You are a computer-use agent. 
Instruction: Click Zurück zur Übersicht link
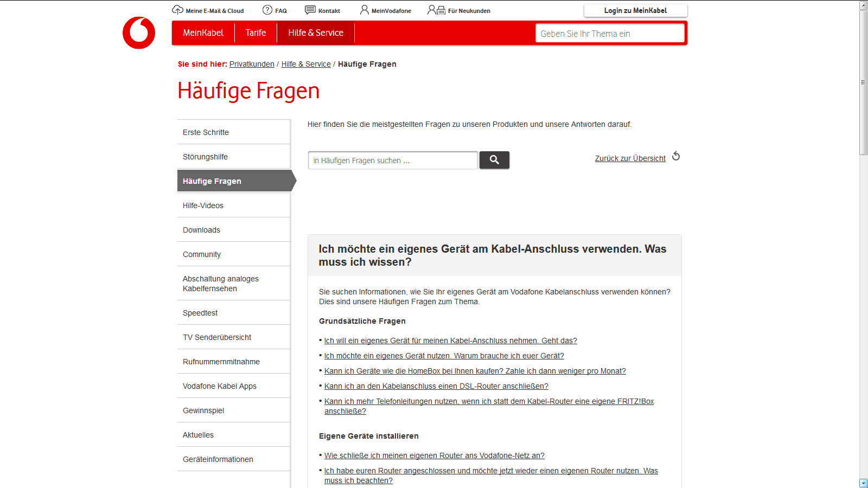point(630,158)
